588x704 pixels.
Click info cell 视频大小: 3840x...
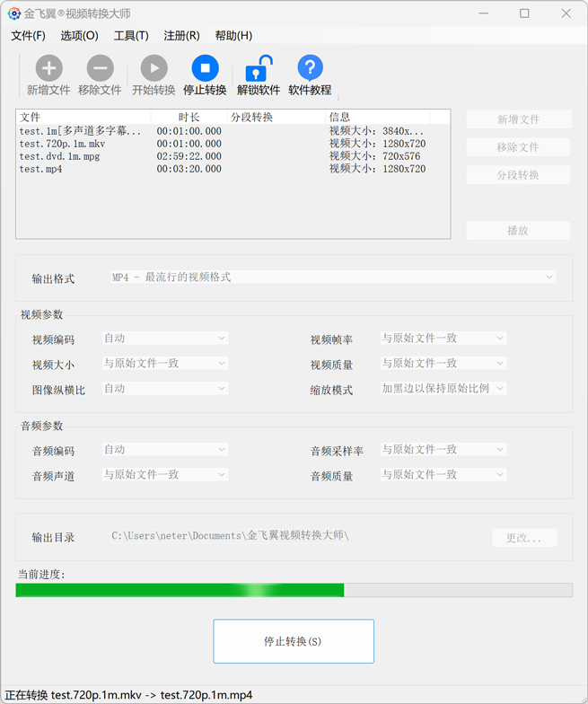376,131
